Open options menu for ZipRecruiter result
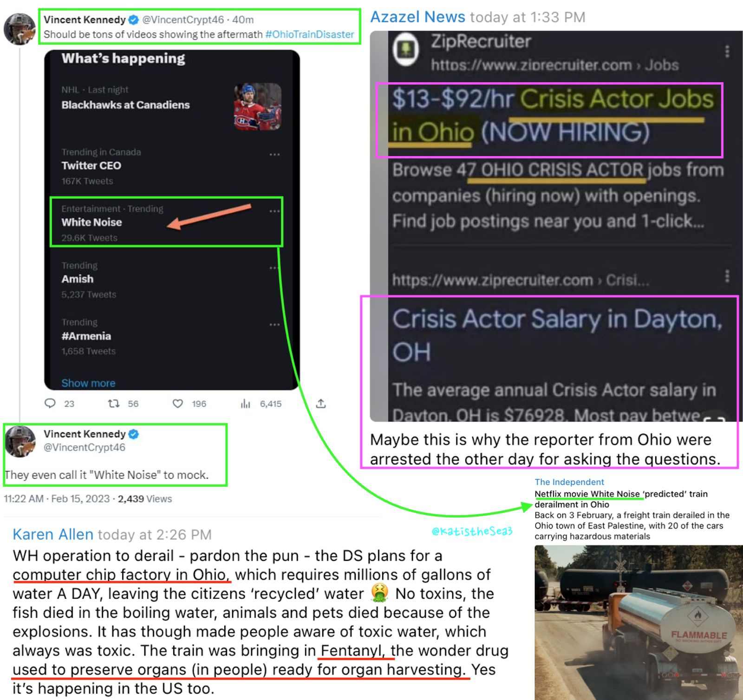The width and height of the screenshot is (743, 700). pos(727,51)
